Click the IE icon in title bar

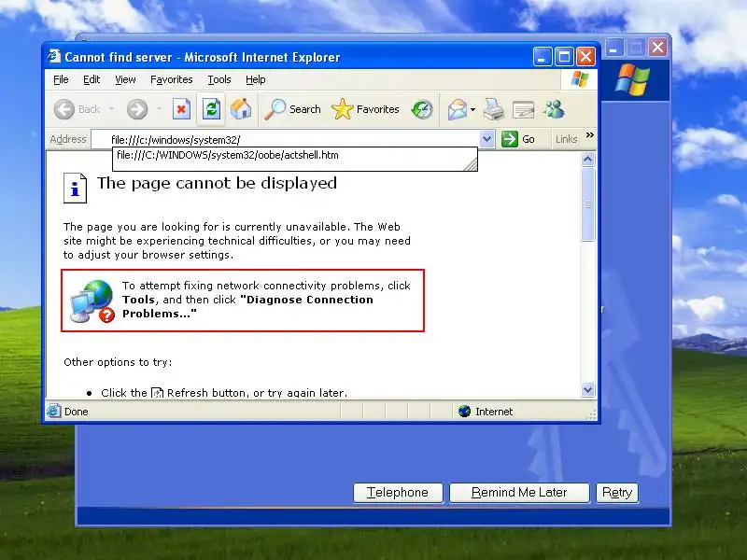coord(54,57)
